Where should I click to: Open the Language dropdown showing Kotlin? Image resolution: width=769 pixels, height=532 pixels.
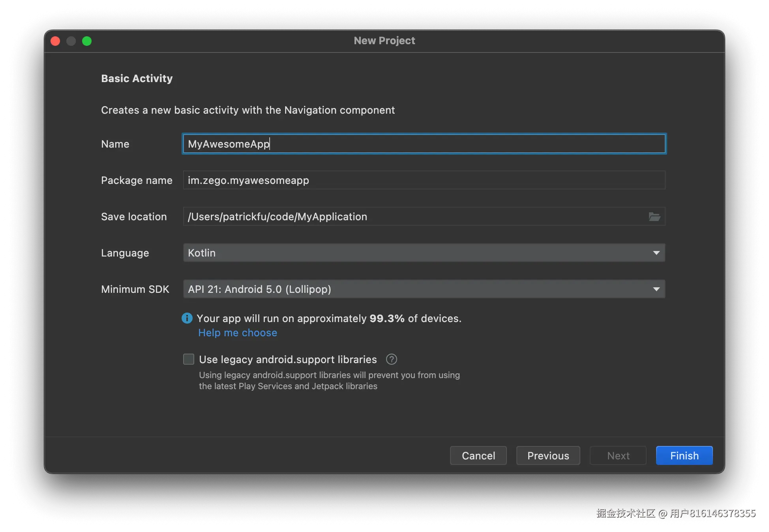click(x=424, y=253)
